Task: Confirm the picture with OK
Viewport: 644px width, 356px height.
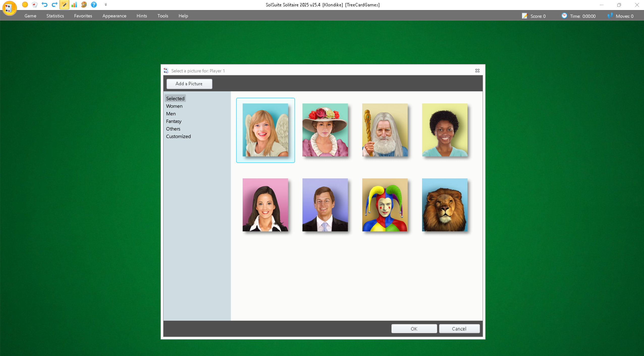Action: [x=414, y=329]
